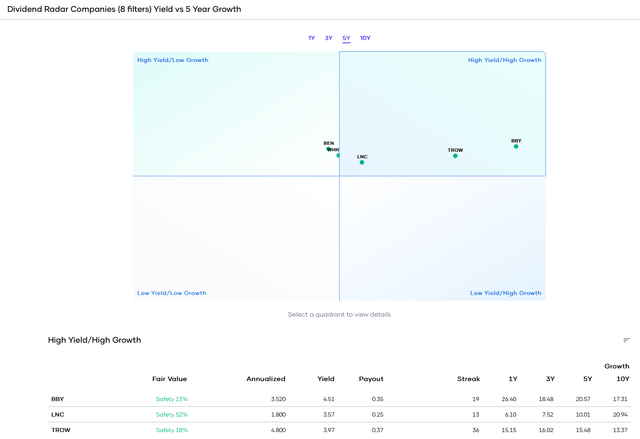The height and width of the screenshot is (439, 640).
Task: Sort table by Payout column header
Action: click(371, 379)
